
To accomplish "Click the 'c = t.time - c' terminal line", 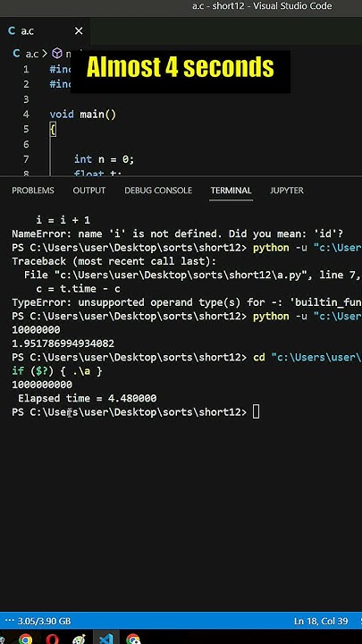I will coord(78,289).
